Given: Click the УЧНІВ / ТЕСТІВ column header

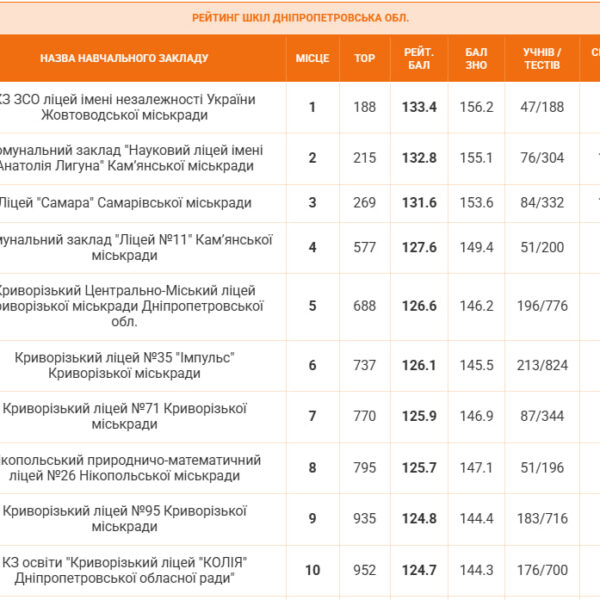Looking at the screenshot, I should pyautogui.click(x=542, y=58).
